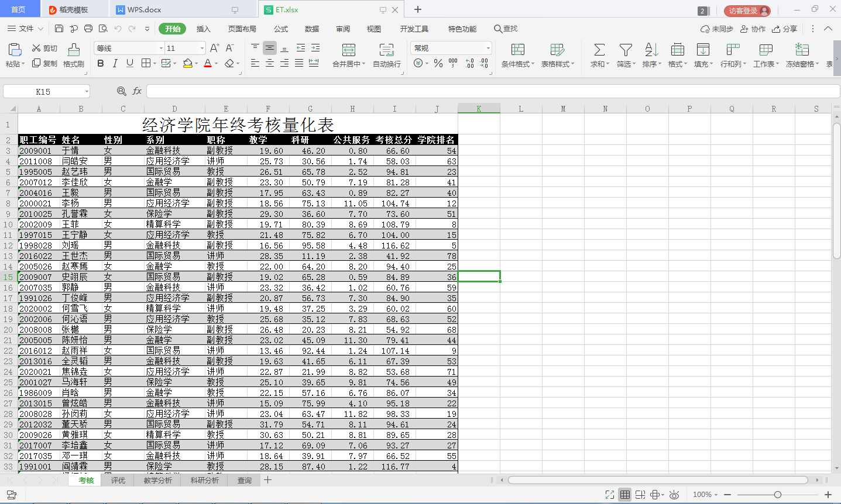Toggle middle vertical alignment button
This screenshot has height=504, width=841.
point(270,48)
